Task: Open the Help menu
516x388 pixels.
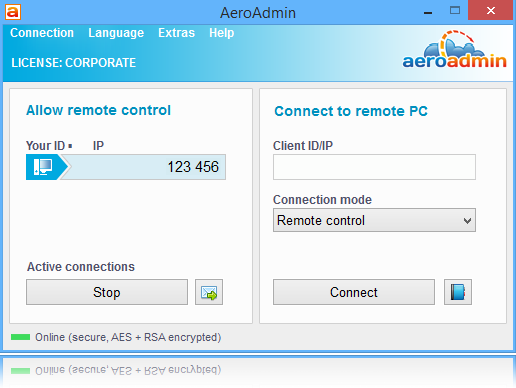Action: (x=222, y=33)
